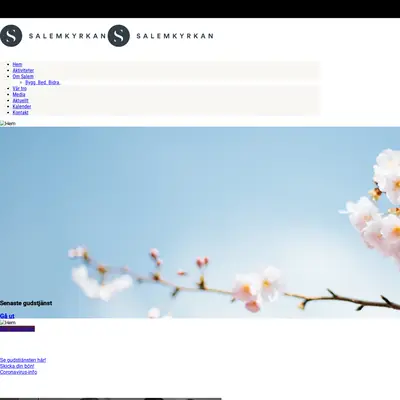Open the Om Salem menu item

click(23, 76)
